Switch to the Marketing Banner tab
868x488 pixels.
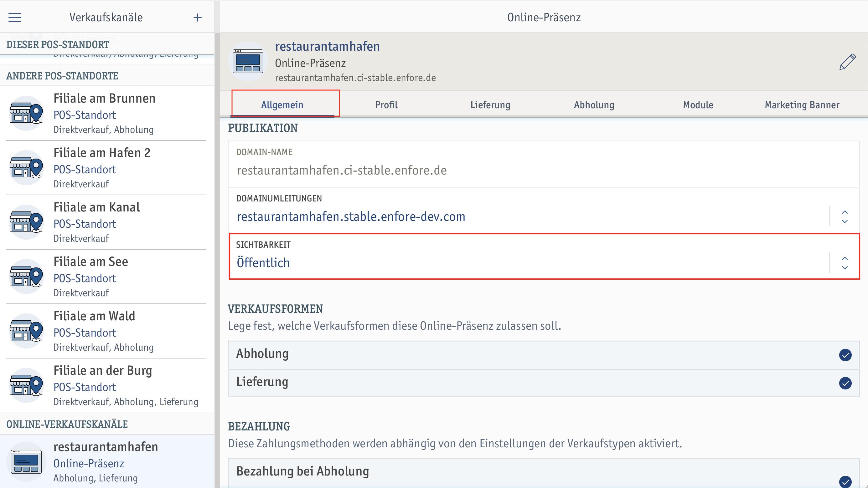[802, 105]
